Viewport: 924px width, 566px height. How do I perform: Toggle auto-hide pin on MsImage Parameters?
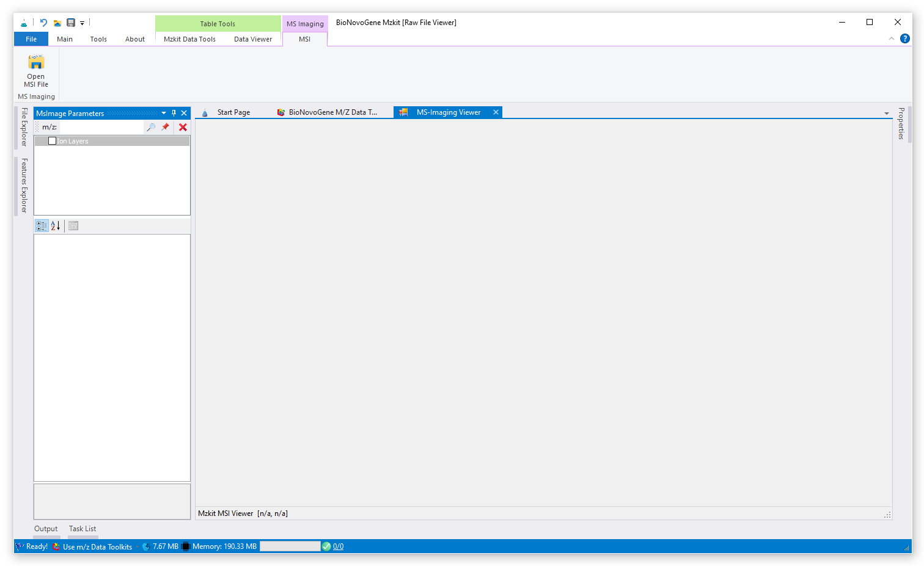click(x=174, y=113)
